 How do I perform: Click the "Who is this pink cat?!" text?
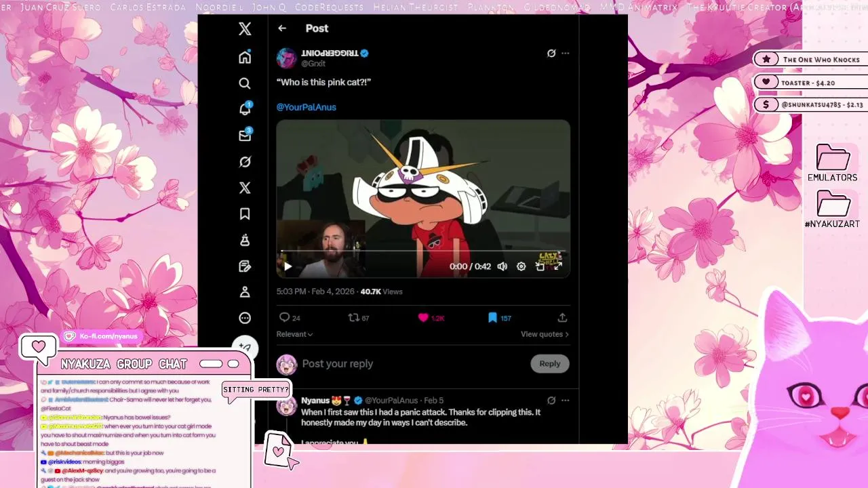(x=323, y=82)
